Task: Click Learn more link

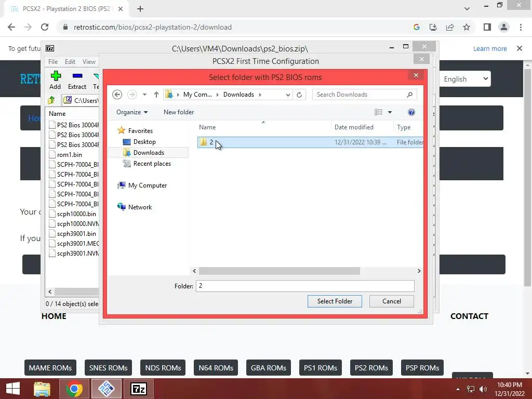Action: (490, 48)
